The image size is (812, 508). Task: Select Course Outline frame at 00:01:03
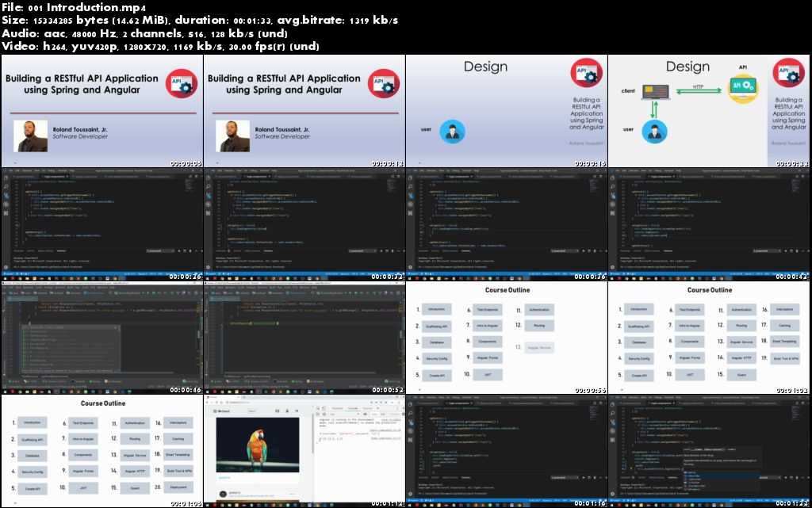709,338
